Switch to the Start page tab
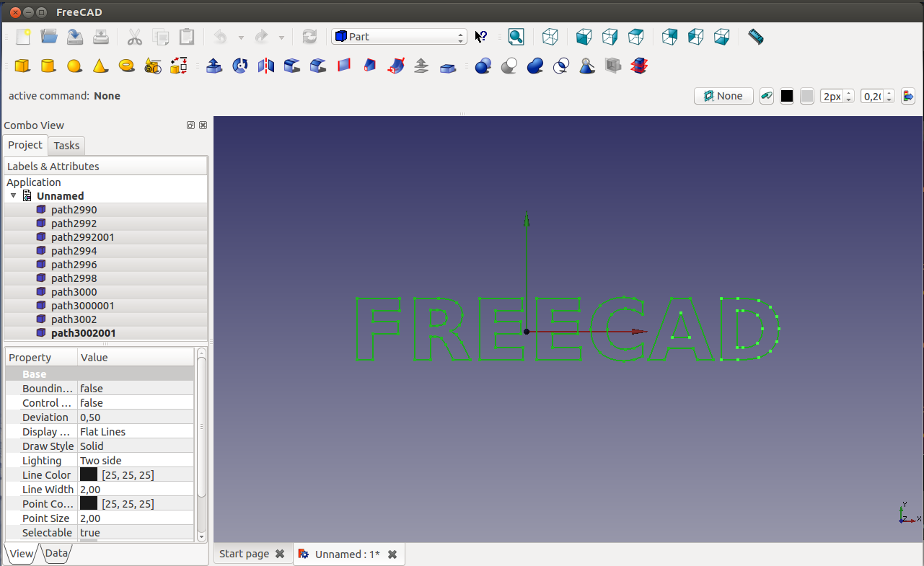924x566 pixels. point(244,554)
